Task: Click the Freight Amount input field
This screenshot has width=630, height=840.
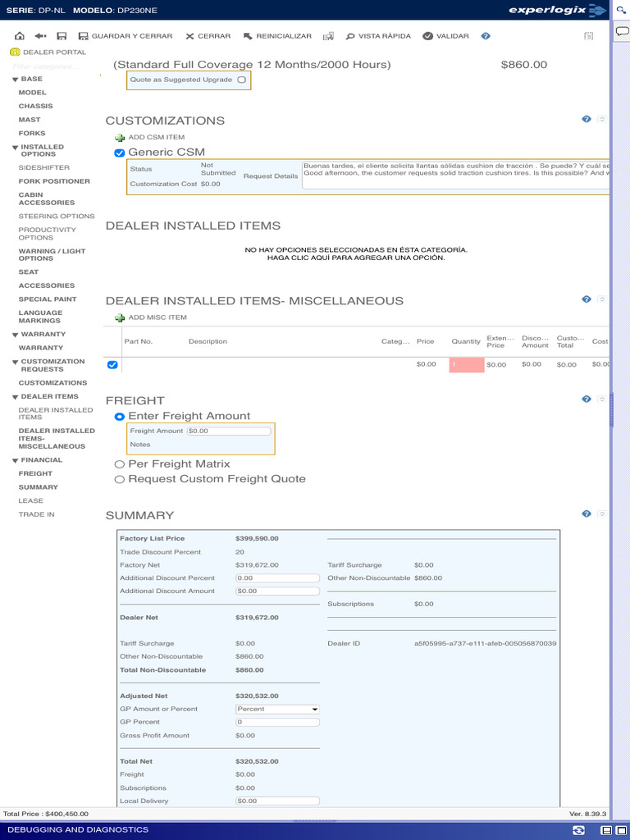Action: (x=229, y=431)
